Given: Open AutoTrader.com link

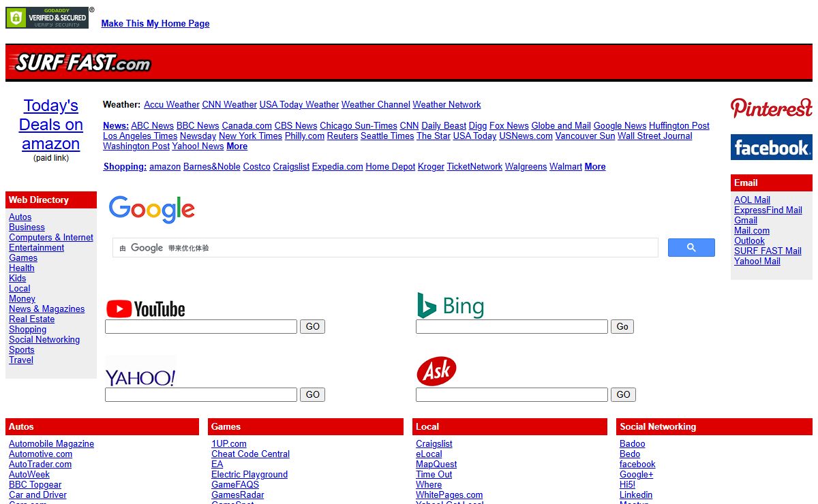Looking at the screenshot, I should pos(40,464).
